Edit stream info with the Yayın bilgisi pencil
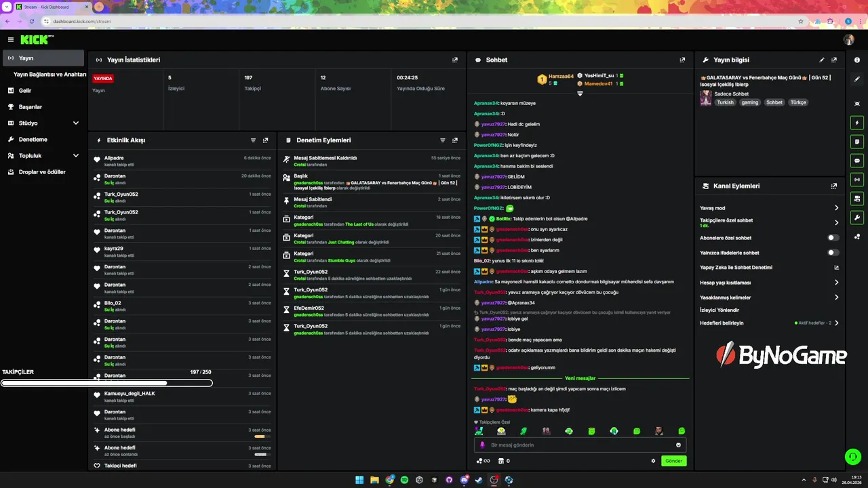This screenshot has width=868, height=488. point(822,60)
